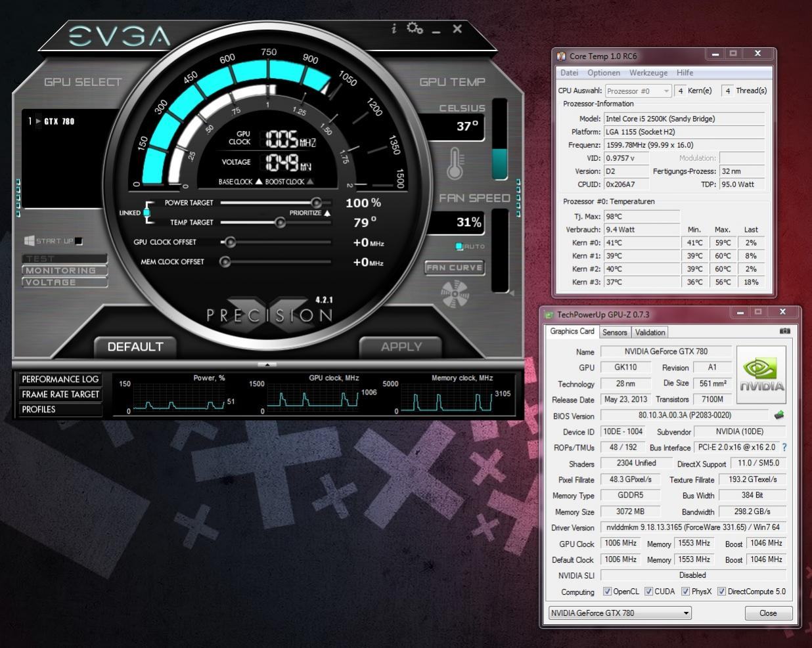Open the CPU Auswahl Prozessor #0 dropdown
The height and width of the screenshot is (648, 812).
tap(638, 91)
